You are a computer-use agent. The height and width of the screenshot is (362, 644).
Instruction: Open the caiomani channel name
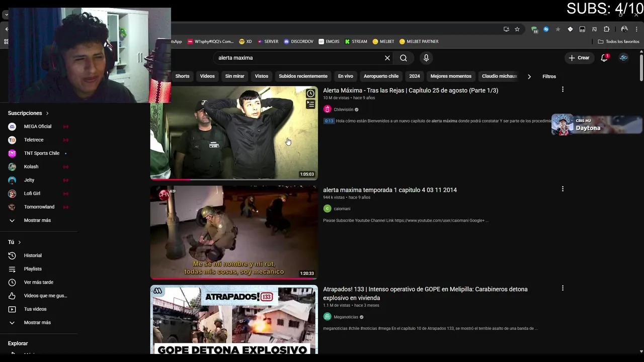[x=342, y=209]
